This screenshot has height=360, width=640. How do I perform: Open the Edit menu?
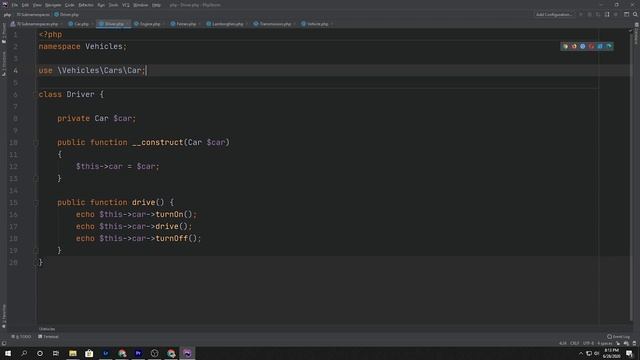point(25,5)
